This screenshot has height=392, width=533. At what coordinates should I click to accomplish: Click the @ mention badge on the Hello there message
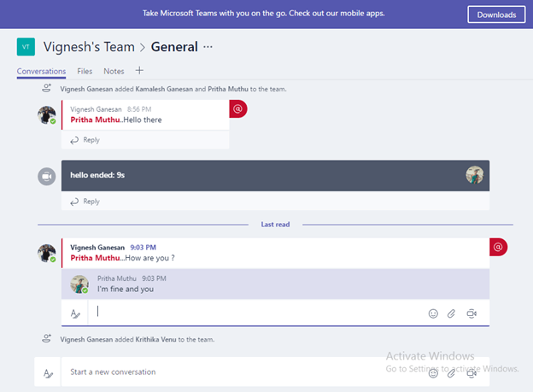point(238,108)
